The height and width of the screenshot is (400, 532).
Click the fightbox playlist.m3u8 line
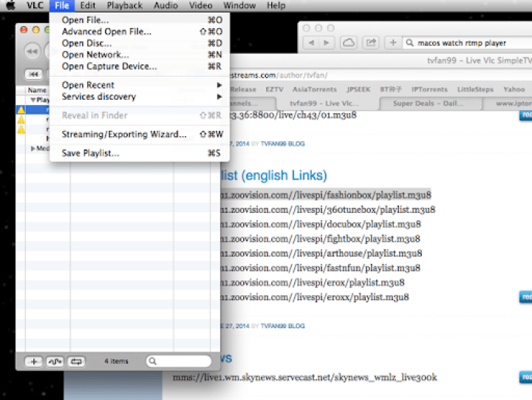pyautogui.click(x=321, y=239)
